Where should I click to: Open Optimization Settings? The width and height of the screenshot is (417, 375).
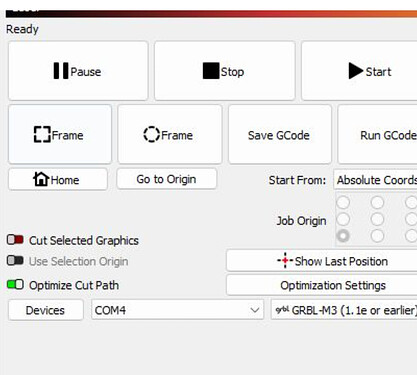[x=322, y=285]
